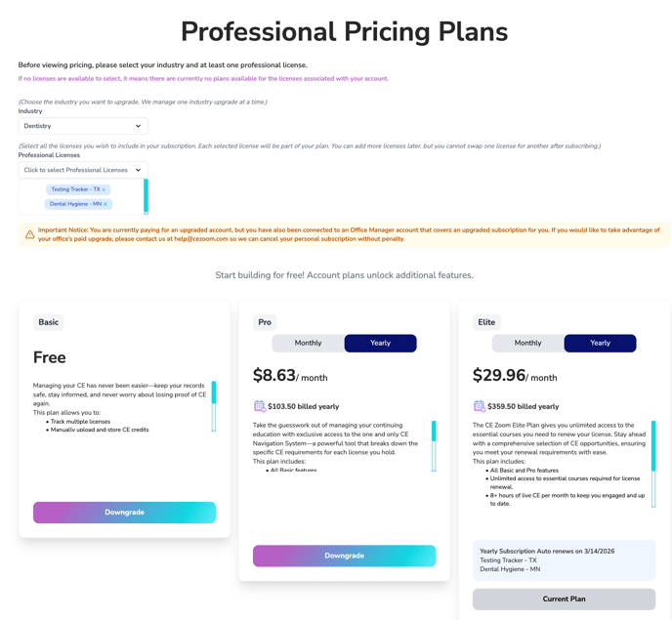Expand the Professional Licenses dropdown chevron
Viewport: 672px width, 620px height.
[x=138, y=170]
